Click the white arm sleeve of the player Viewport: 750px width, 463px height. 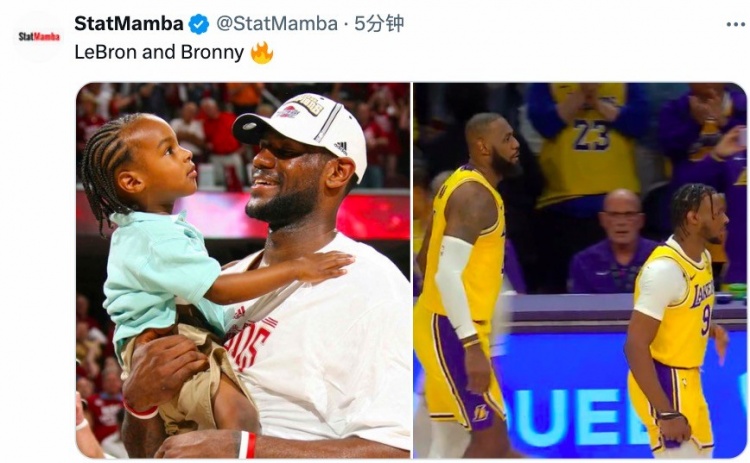point(457,287)
